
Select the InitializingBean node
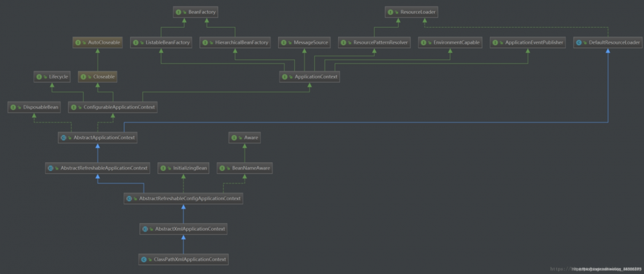tap(184, 168)
